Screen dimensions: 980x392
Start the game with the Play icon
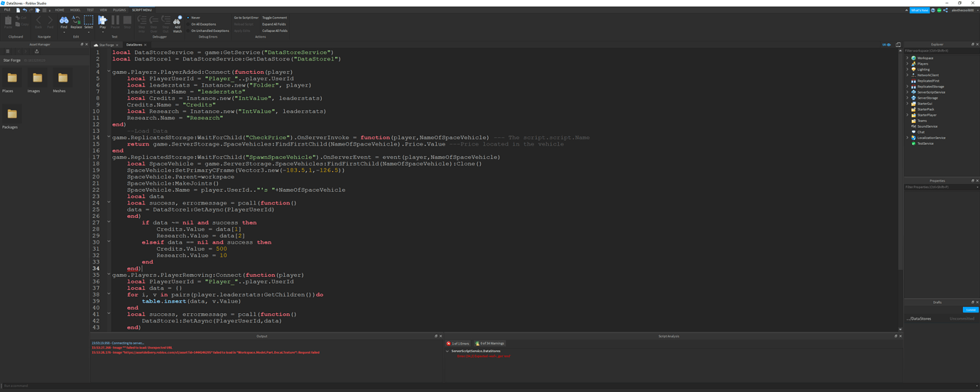[102, 21]
